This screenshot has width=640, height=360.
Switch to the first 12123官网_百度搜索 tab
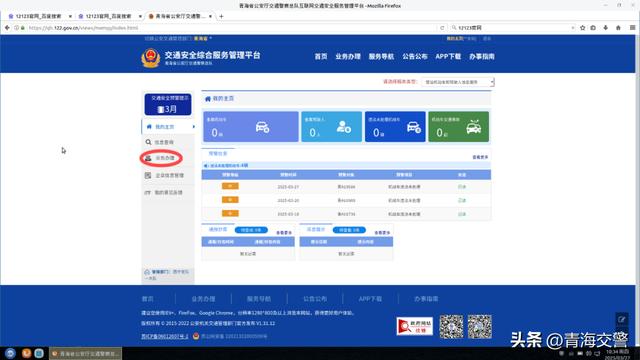(38, 16)
